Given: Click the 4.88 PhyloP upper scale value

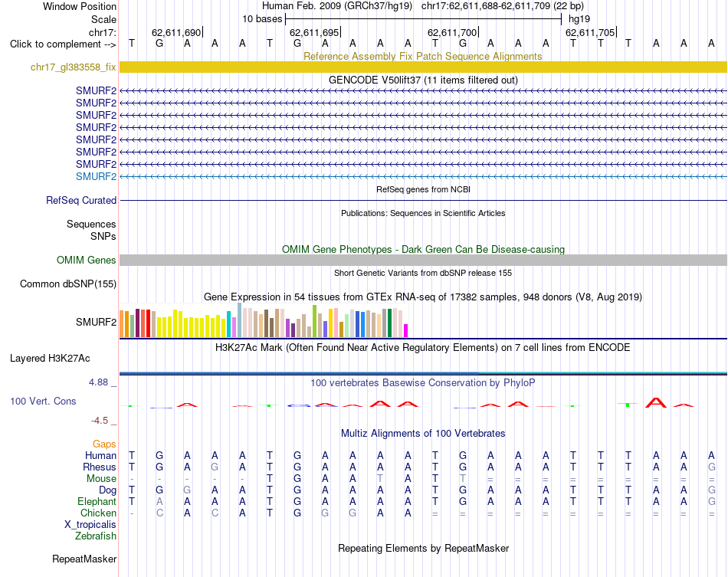Looking at the screenshot, I should pyautogui.click(x=98, y=382).
